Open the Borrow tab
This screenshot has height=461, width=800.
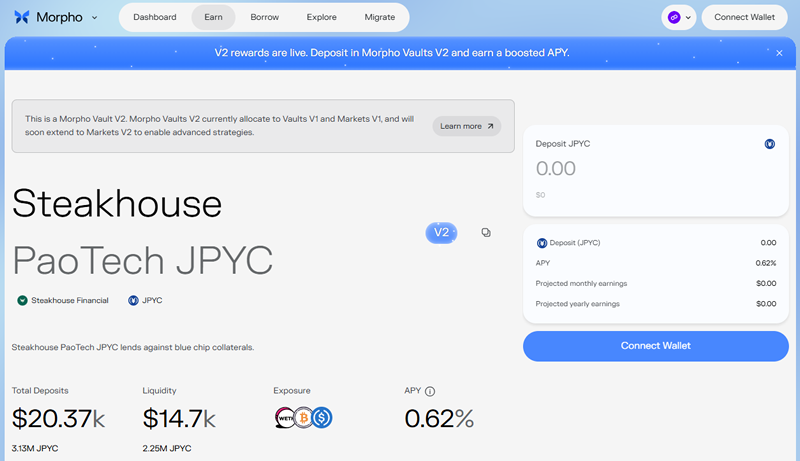265,17
